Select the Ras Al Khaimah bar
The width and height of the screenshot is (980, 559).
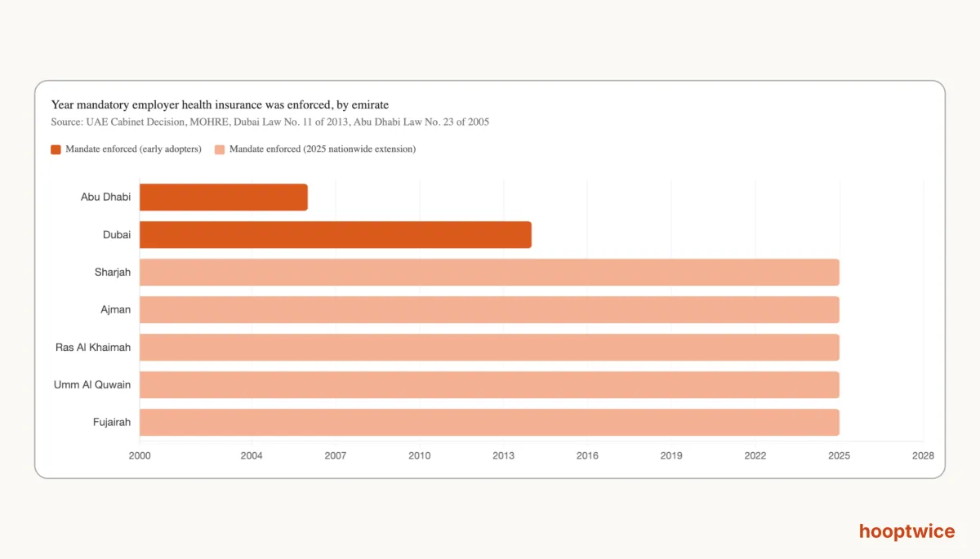489,348
